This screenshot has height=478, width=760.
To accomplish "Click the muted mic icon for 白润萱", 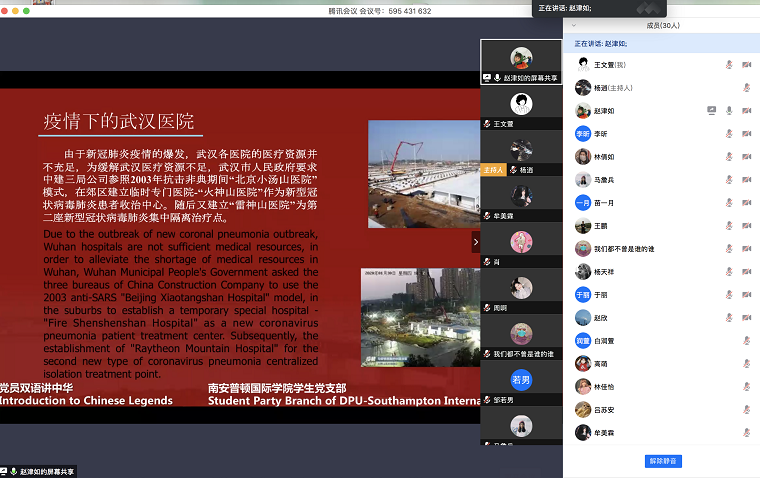I will tap(746, 341).
